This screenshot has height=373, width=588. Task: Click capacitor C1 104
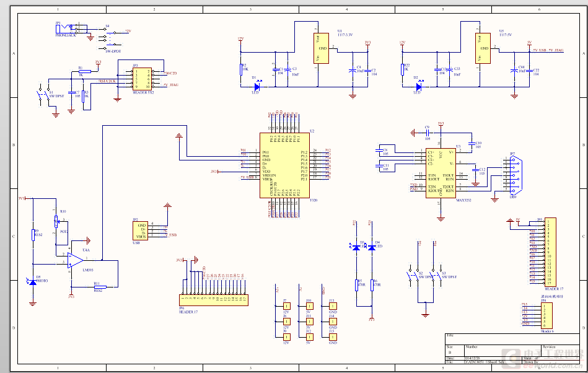275,69
